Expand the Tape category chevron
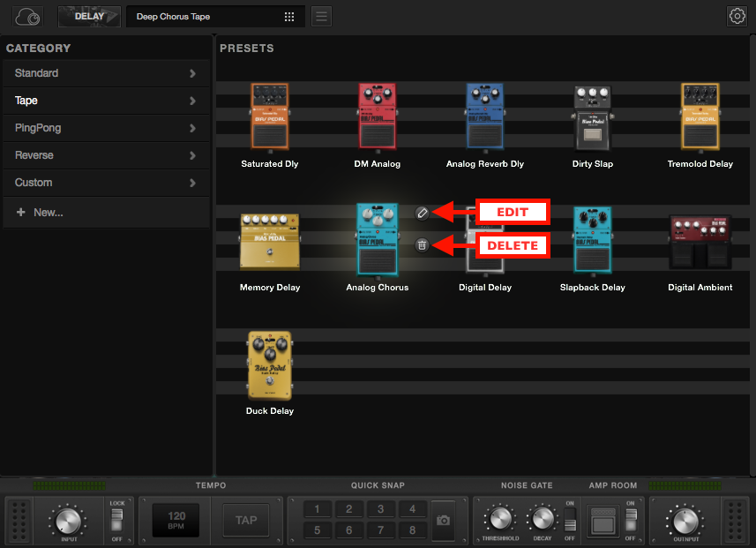 (x=193, y=101)
